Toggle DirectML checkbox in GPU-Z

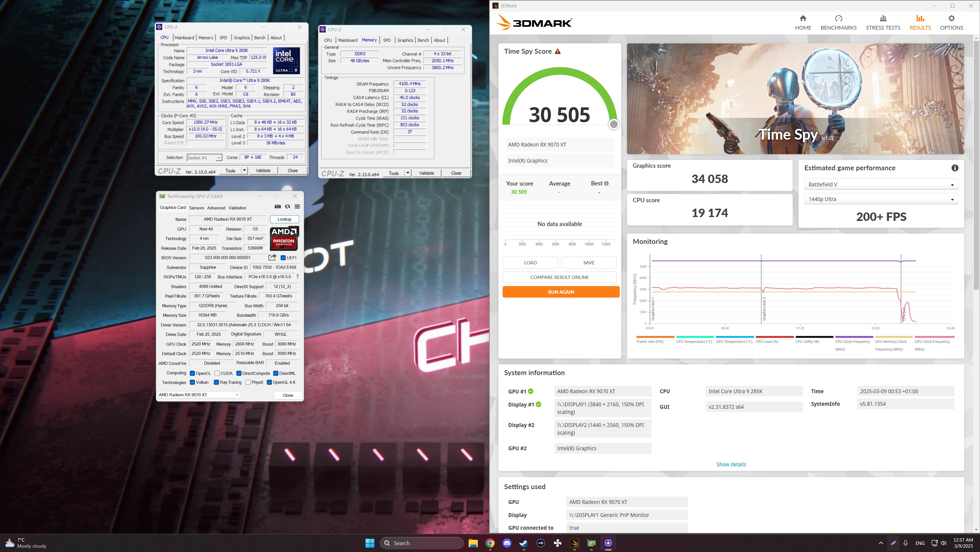tap(276, 373)
